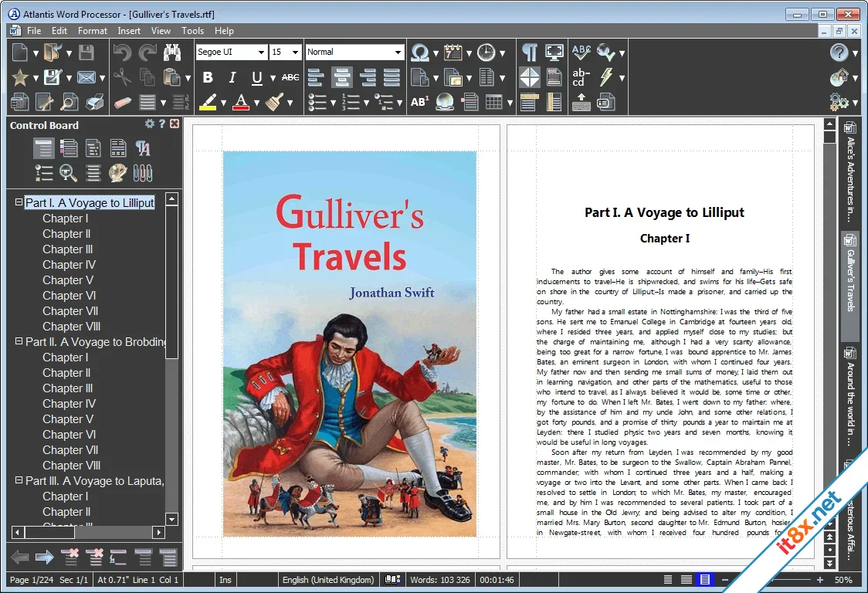
Task: Click the Control Board magnifier list icon
Action: click(x=68, y=173)
